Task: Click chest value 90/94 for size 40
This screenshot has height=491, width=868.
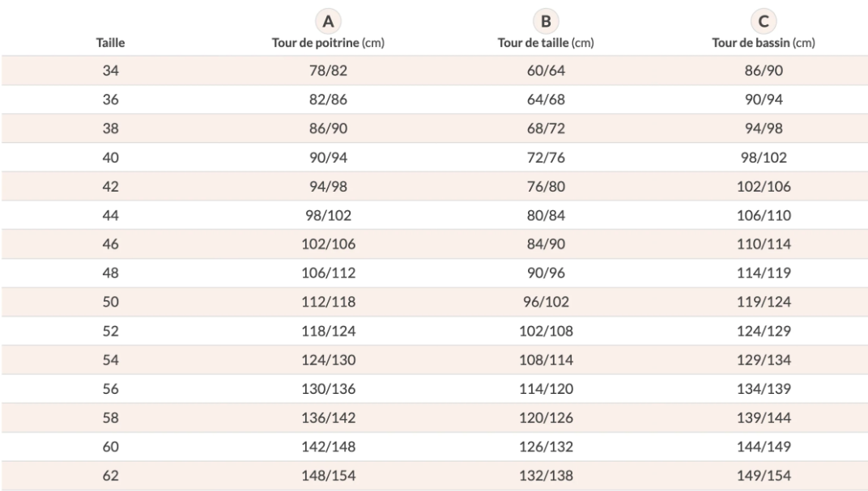Action: click(326, 158)
